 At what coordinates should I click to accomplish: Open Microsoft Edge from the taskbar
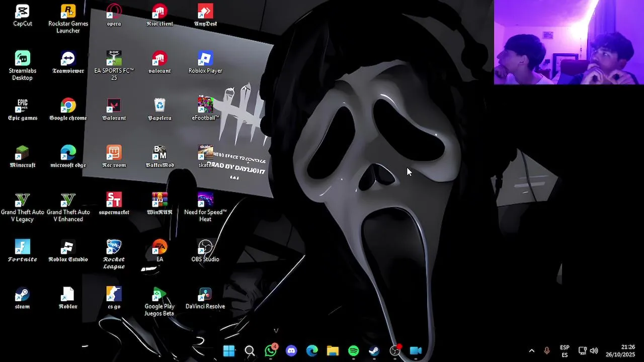pos(312,350)
